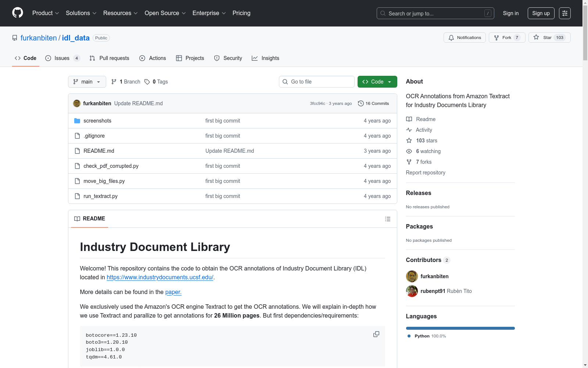Focus the Search or jump to field
588x368 pixels.
coord(435,13)
